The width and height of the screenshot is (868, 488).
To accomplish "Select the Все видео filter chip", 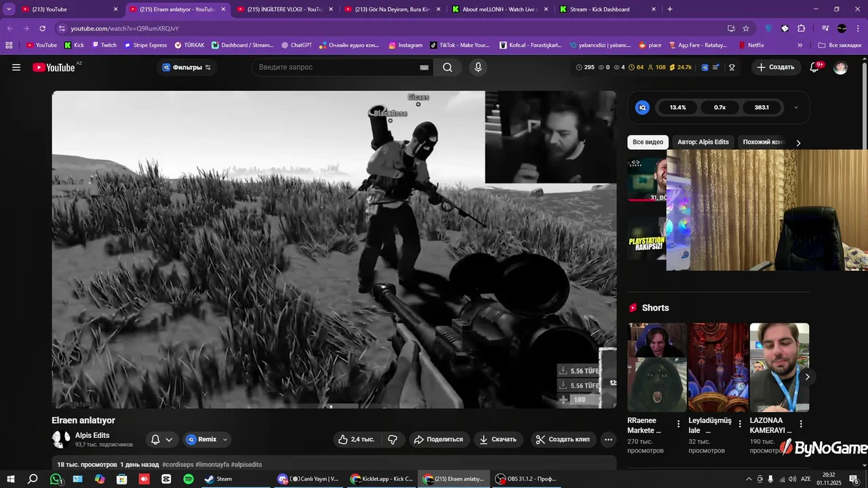I will tap(648, 142).
